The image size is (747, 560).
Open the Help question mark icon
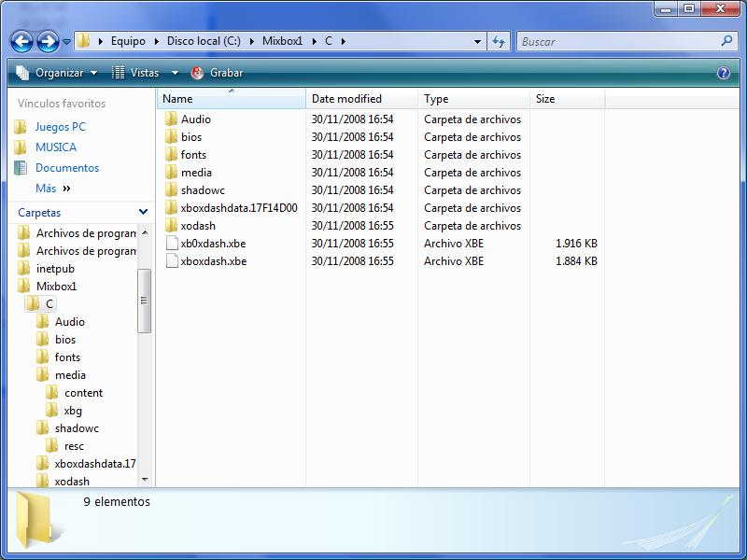[x=723, y=73]
